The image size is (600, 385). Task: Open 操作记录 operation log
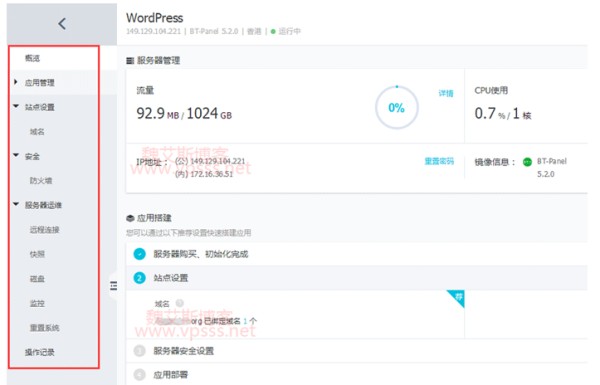40,352
